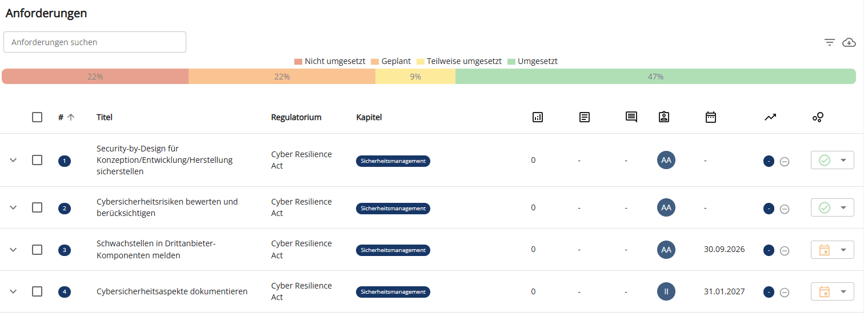Click the green Umgesetzt 47% progress segment

click(655, 77)
